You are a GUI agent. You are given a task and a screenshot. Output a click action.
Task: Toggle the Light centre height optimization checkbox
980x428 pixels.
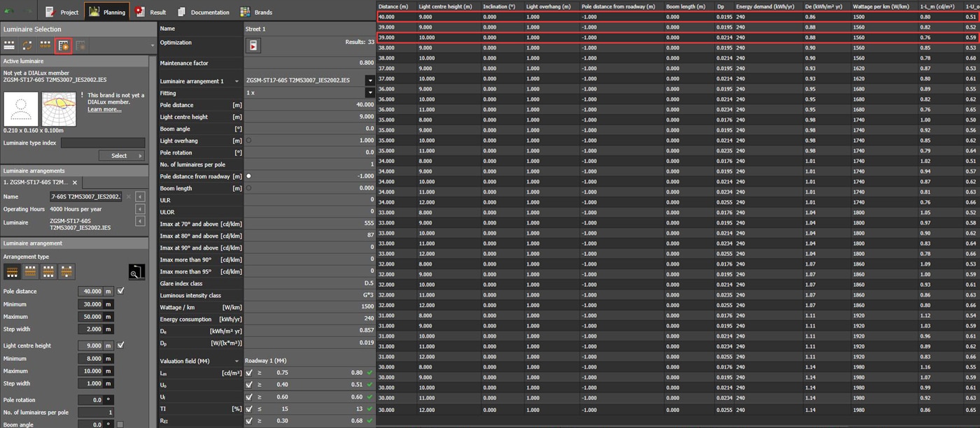point(120,345)
